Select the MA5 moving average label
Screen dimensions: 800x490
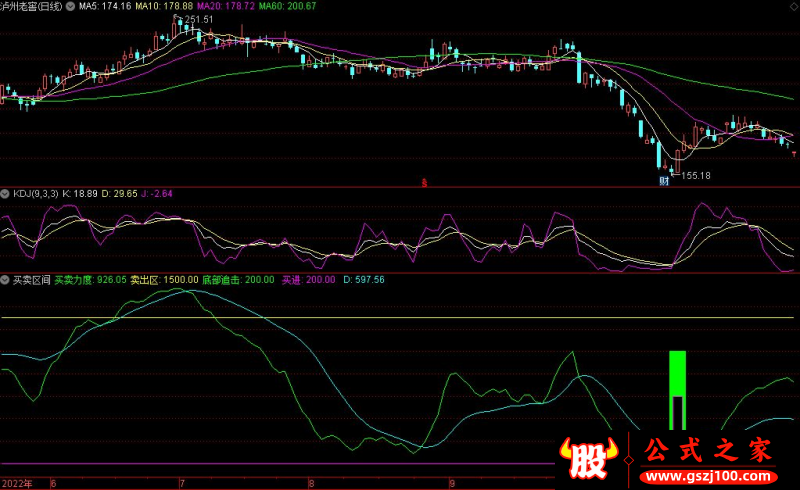(104, 6)
